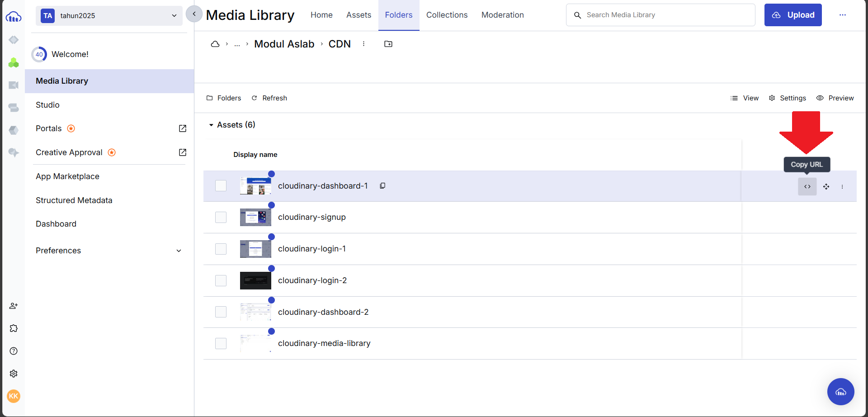Image resolution: width=868 pixels, height=417 pixels.
Task: Switch to the Assets tab
Action: 359,15
